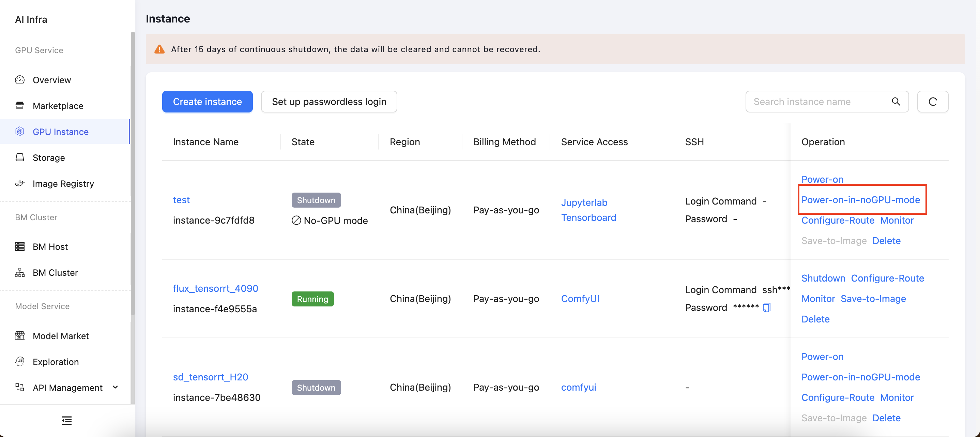Click the Create instance button
This screenshot has width=980, height=437.
(207, 101)
